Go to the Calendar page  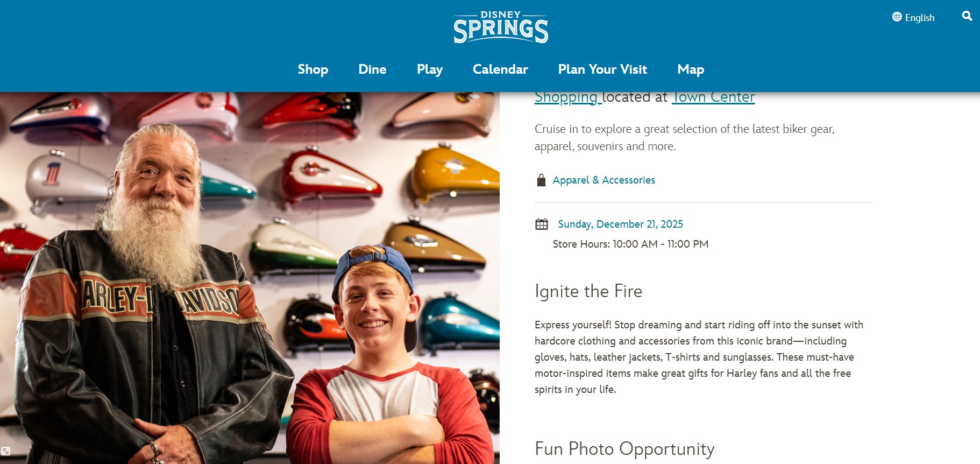pyautogui.click(x=500, y=69)
